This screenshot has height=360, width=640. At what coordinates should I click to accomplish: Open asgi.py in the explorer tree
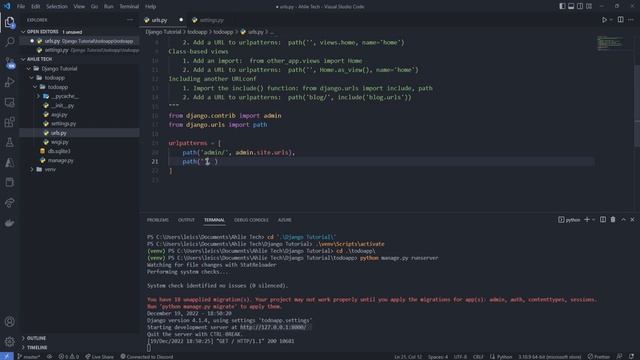59,115
